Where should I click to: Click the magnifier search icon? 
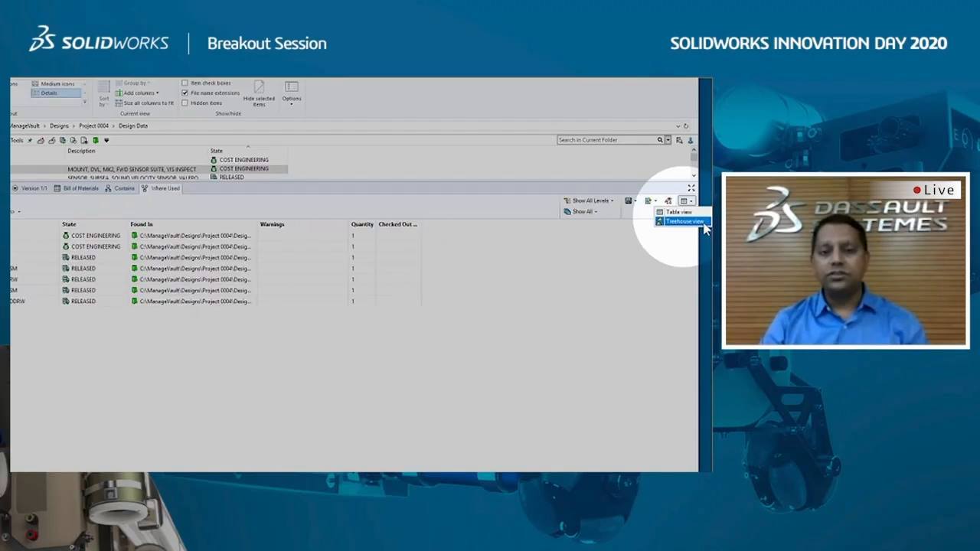tap(659, 140)
